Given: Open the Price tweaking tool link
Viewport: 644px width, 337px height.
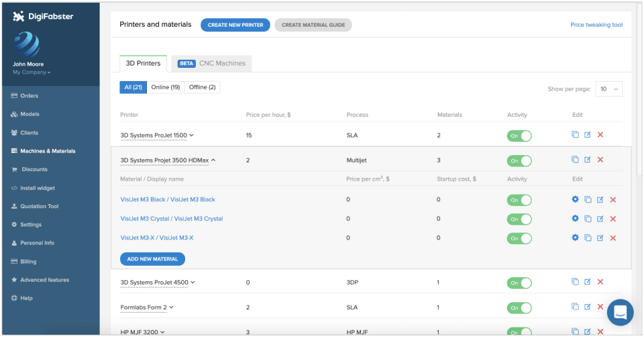Looking at the screenshot, I should (596, 25).
